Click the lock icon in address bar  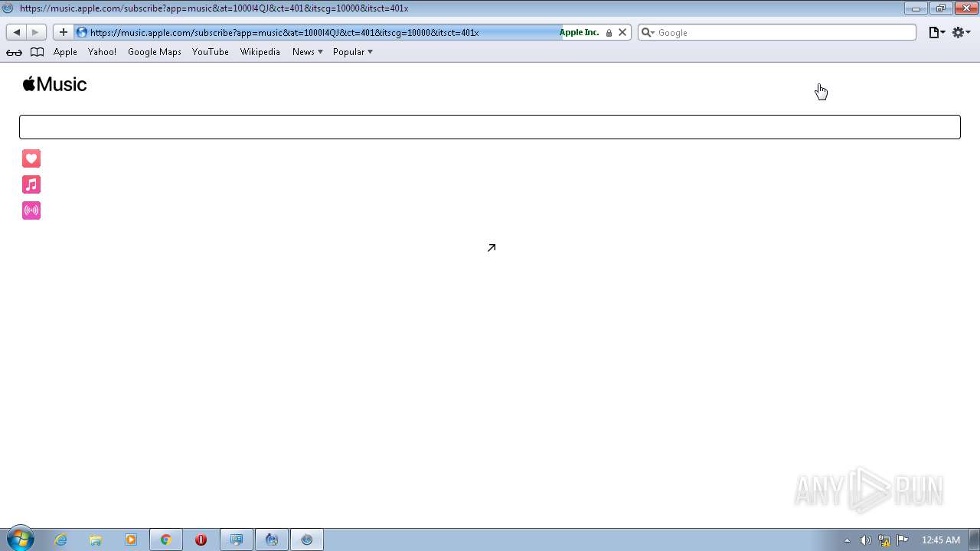point(609,33)
